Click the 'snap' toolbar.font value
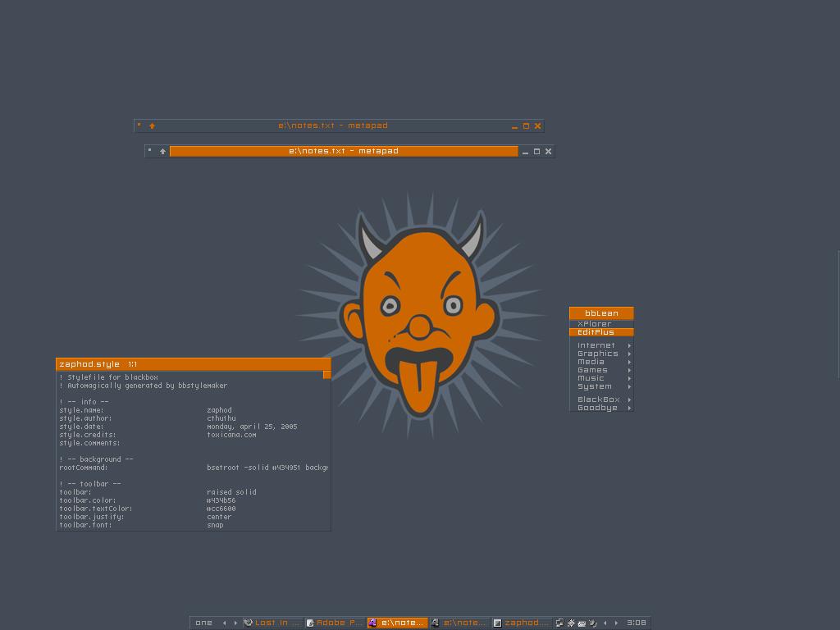This screenshot has height=630, width=840. pos(215,526)
